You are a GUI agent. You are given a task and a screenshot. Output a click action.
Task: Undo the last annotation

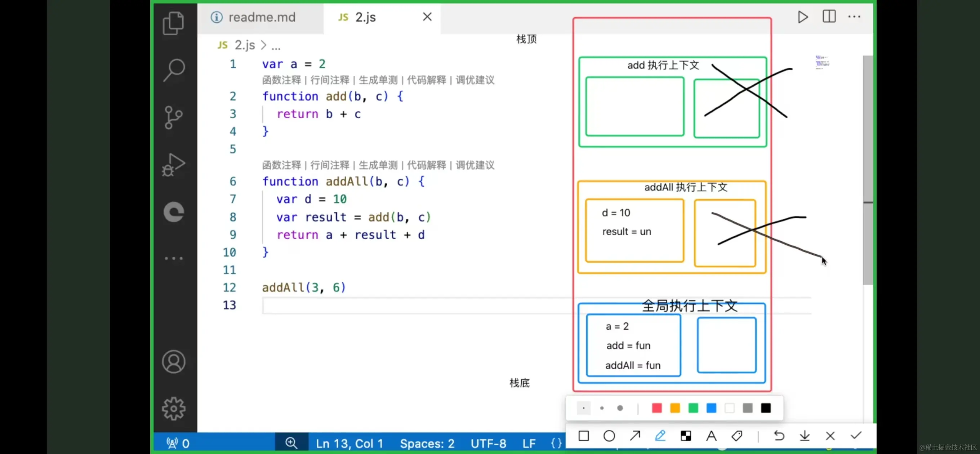click(779, 436)
